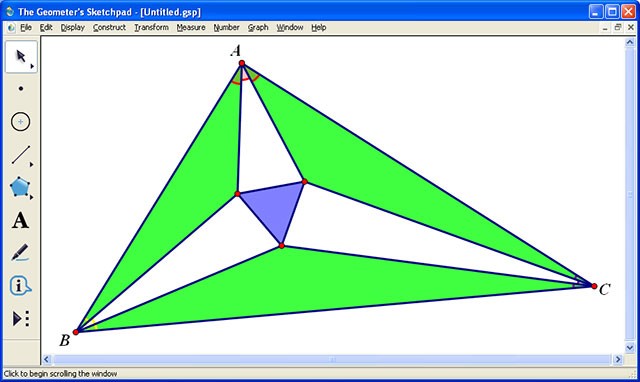Open the File menu
The width and height of the screenshot is (640, 382).
(x=26, y=27)
